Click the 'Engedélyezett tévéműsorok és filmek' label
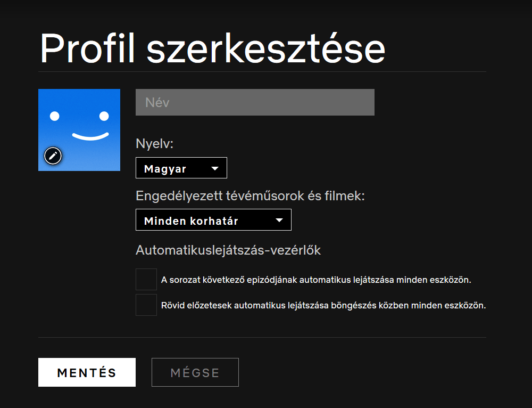The height and width of the screenshot is (408, 532). [x=250, y=195]
